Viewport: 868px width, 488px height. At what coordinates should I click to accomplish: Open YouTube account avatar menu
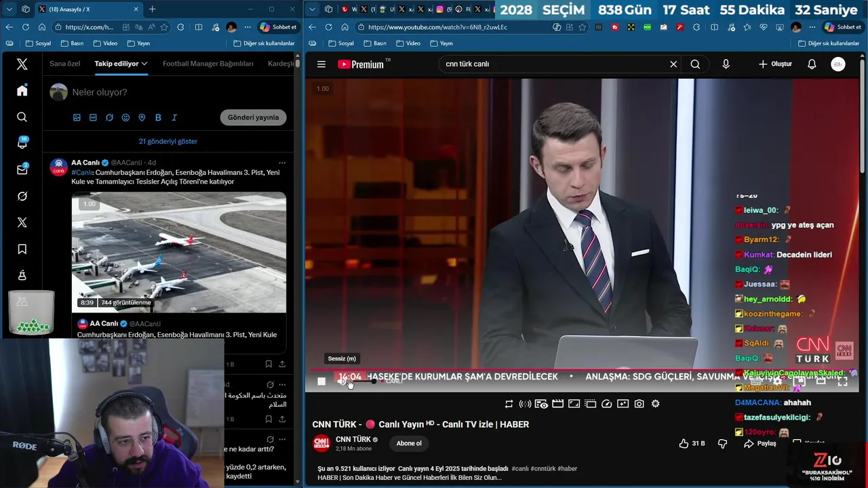tap(838, 64)
